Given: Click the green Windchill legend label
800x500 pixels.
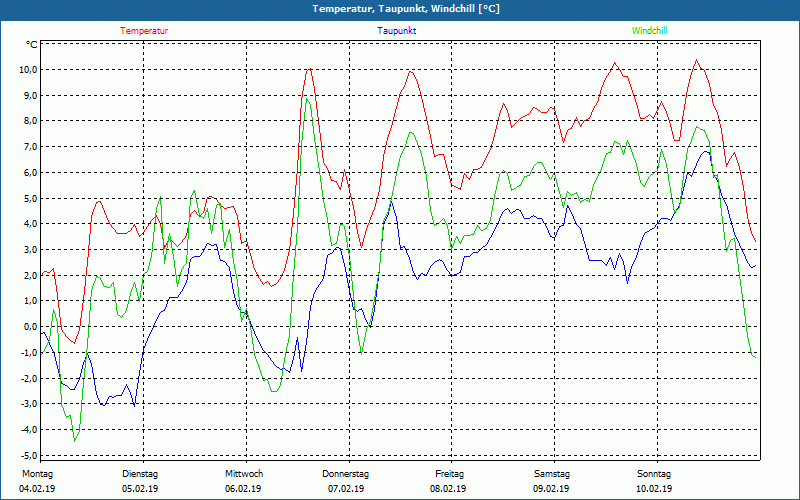Looking at the screenshot, I should tap(649, 31).
